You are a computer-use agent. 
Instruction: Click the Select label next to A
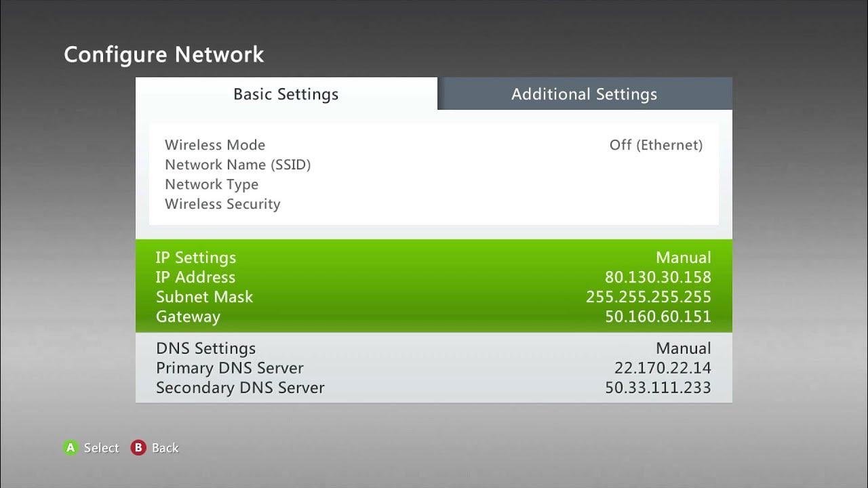point(101,448)
